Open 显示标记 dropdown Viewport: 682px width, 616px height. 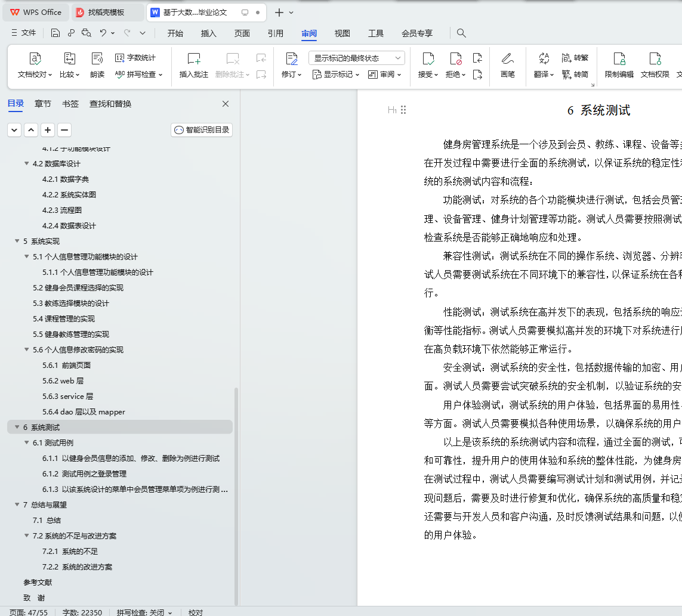click(x=336, y=75)
